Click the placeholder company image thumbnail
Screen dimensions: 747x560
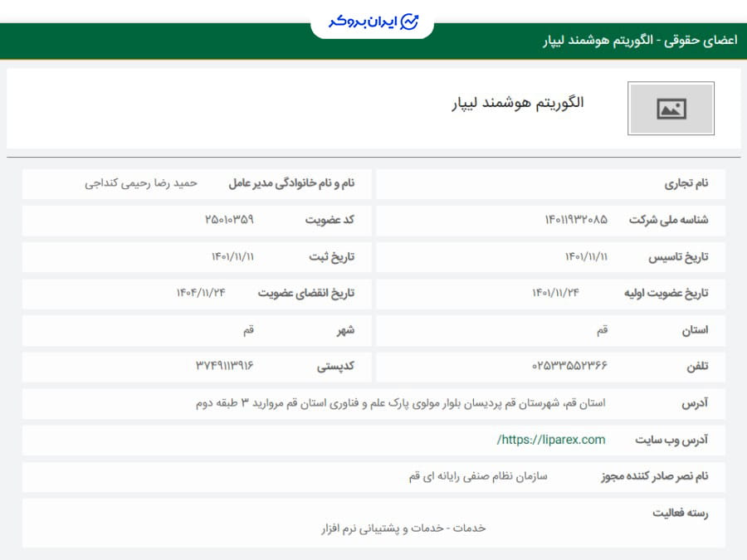pyautogui.click(x=671, y=109)
